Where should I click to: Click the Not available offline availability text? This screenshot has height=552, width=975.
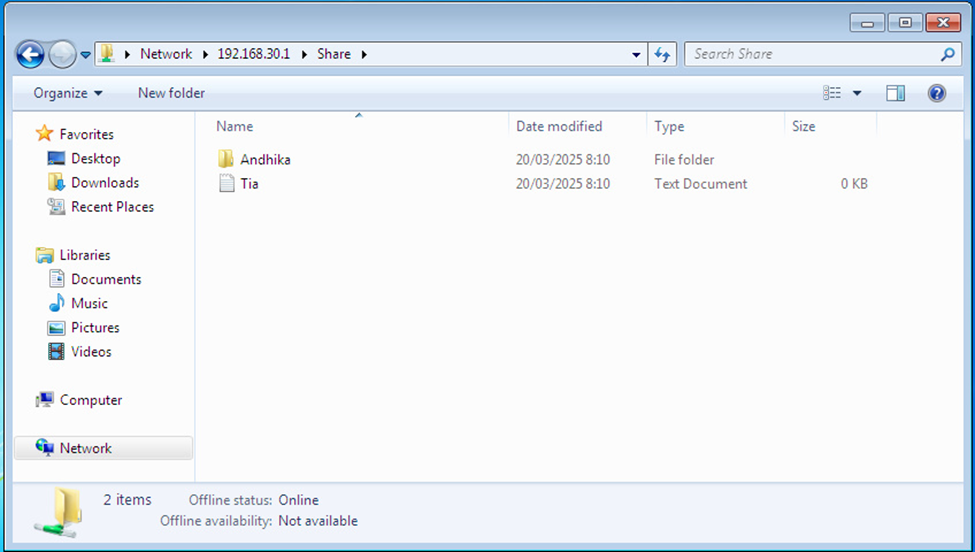pyautogui.click(x=318, y=521)
